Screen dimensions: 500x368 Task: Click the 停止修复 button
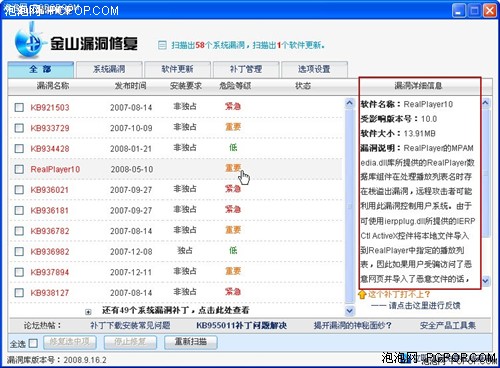[x=130, y=342]
